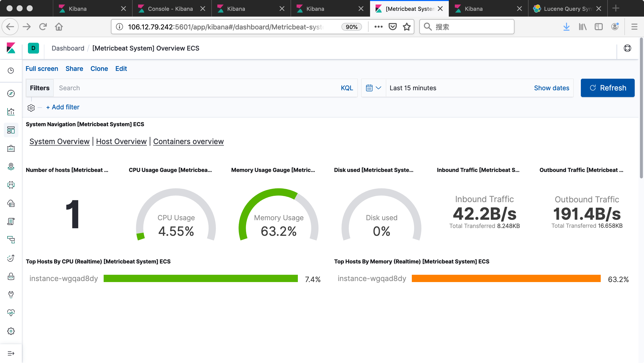Open APM icon in sidebar

[11, 240]
